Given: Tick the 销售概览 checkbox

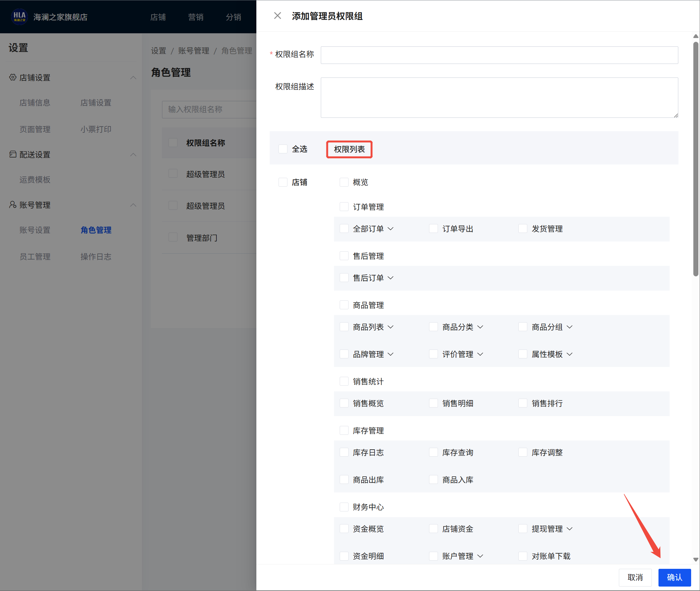Looking at the screenshot, I should pyautogui.click(x=344, y=403).
